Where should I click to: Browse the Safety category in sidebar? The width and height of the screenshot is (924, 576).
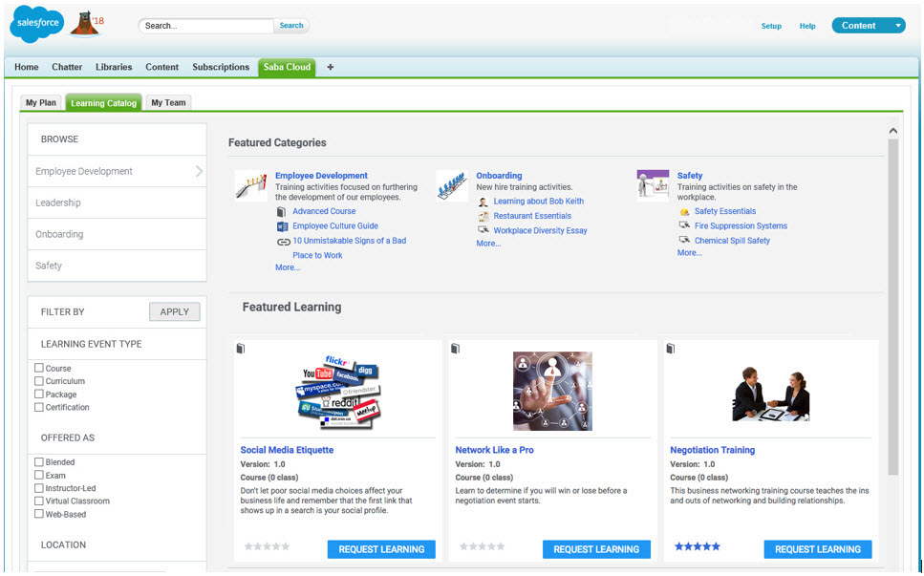click(x=118, y=266)
